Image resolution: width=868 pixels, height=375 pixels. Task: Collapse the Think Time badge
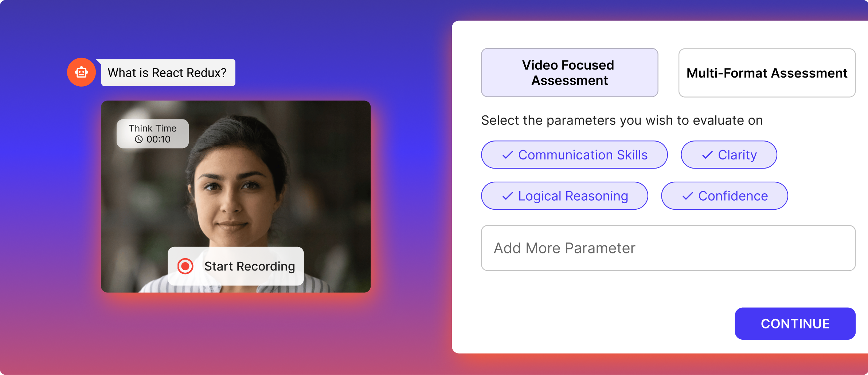(x=152, y=134)
